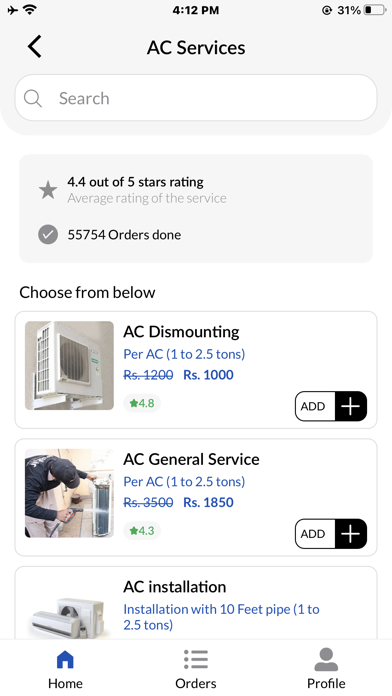Open the AC installation thumbnail image
Viewport: 392px width, 696px height.
pyautogui.click(x=69, y=617)
